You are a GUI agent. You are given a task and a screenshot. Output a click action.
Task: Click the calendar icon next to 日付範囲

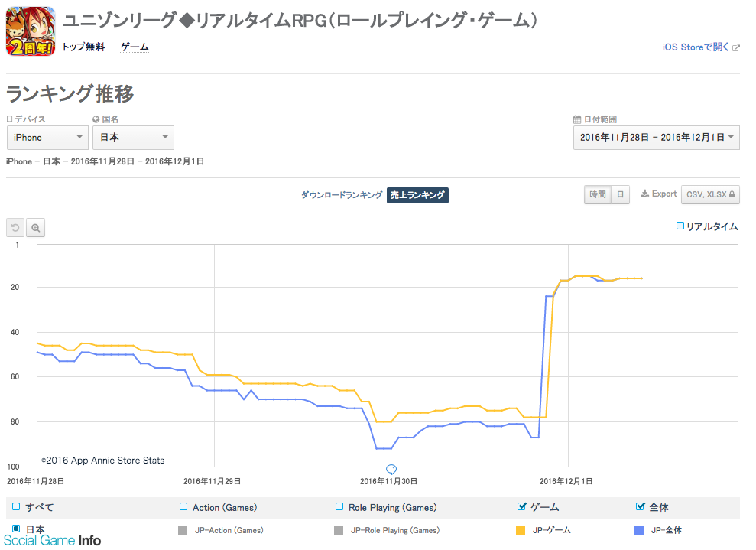[x=577, y=119]
